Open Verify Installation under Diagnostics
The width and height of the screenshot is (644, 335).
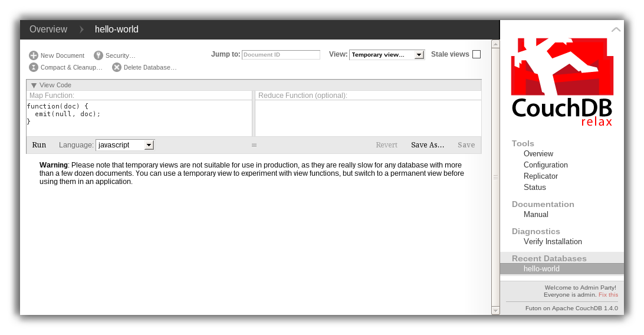(553, 241)
